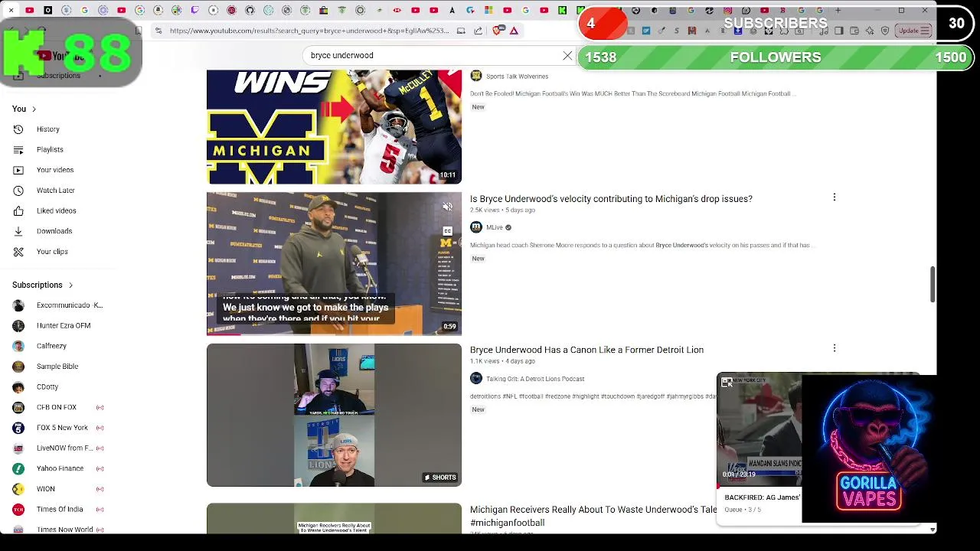980x551 pixels.
Task: Open more options for the Canon short
Action: pyautogui.click(x=835, y=348)
